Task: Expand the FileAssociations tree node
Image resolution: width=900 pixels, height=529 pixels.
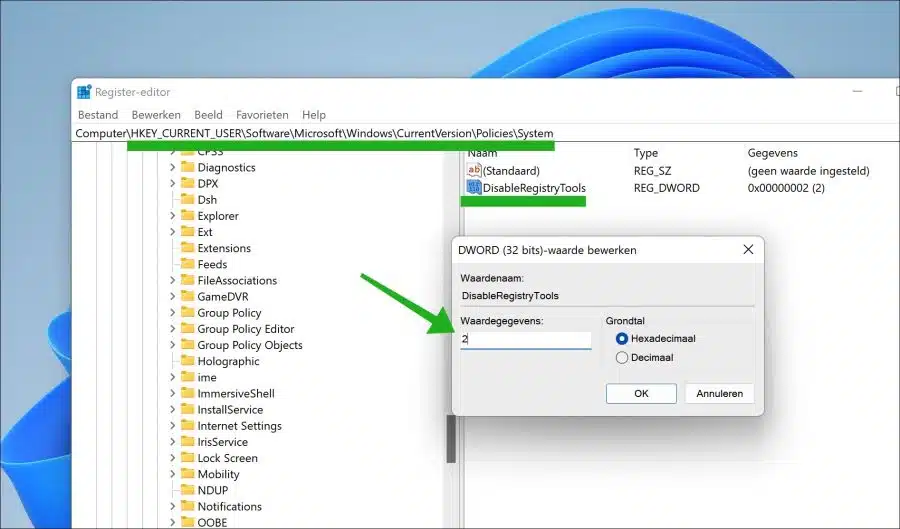Action: click(x=173, y=280)
